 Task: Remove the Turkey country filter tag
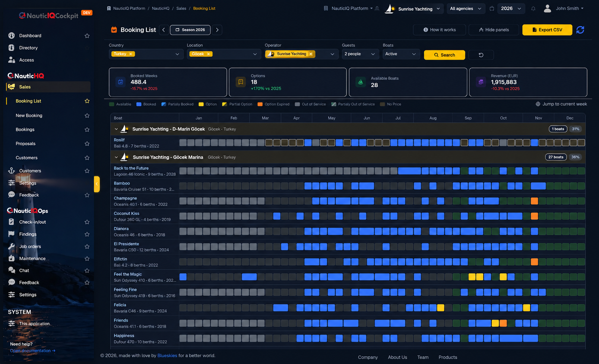pos(131,54)
